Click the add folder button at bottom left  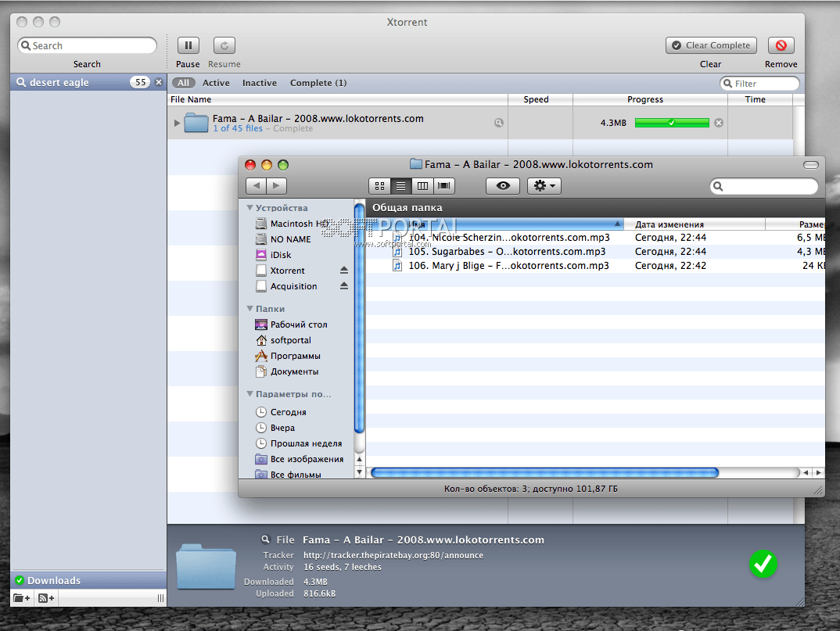click(21, 598)
